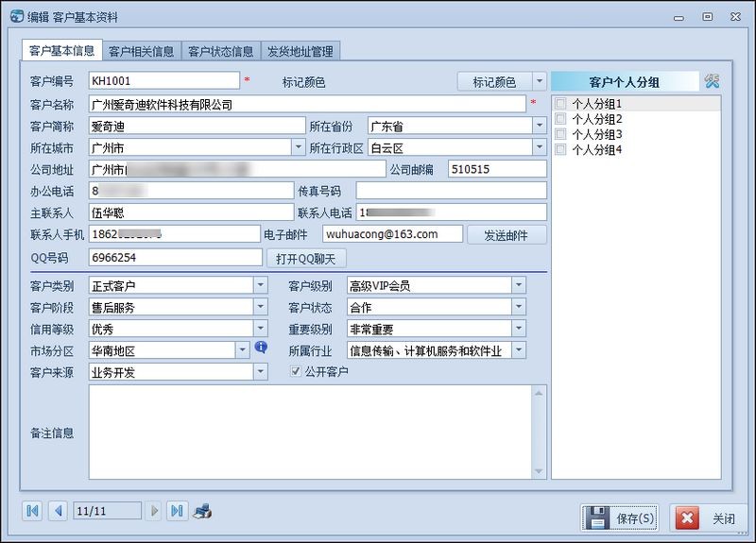Open the 信用等级 dropdown

(261, 329)
